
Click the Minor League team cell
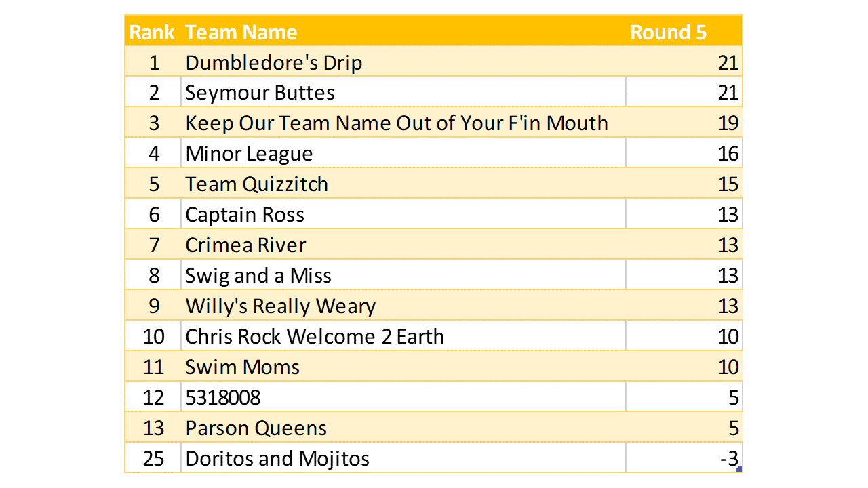(x=250, y=154)
